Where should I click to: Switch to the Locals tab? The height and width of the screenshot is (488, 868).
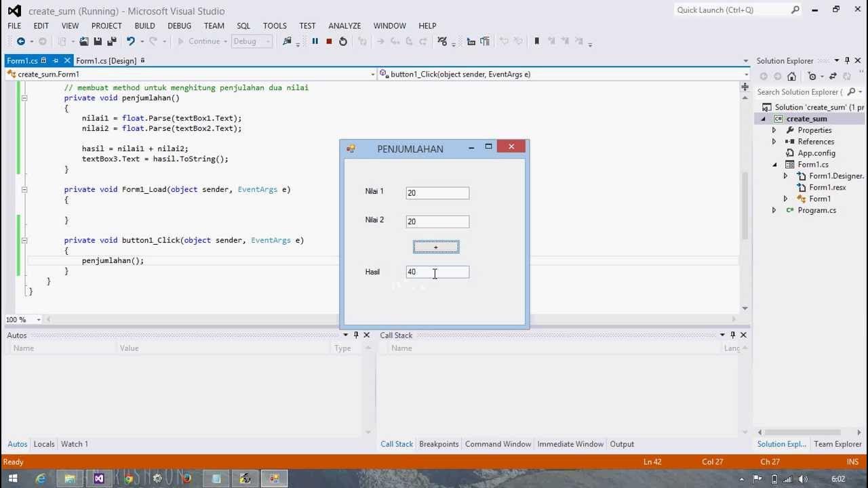pos(44,445)
